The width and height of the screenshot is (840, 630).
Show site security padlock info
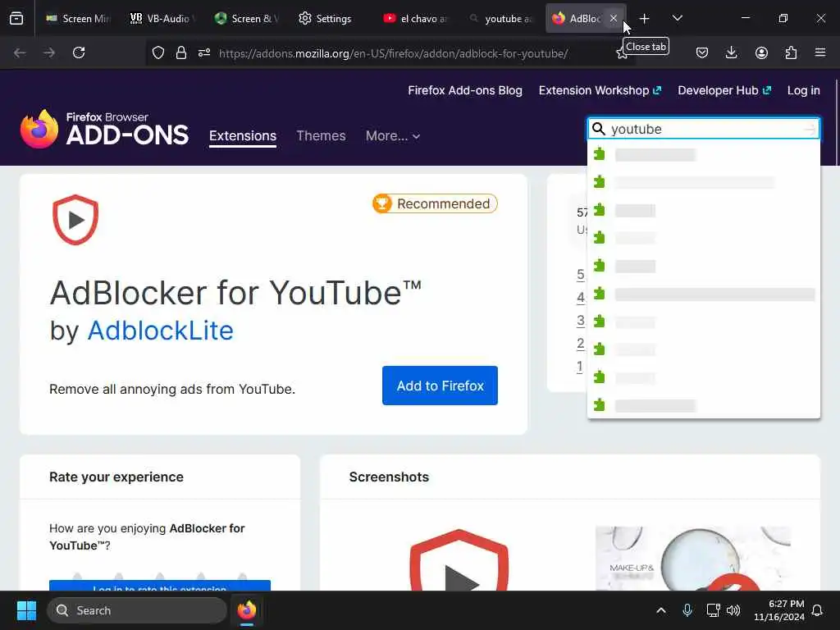coord(181,52)
